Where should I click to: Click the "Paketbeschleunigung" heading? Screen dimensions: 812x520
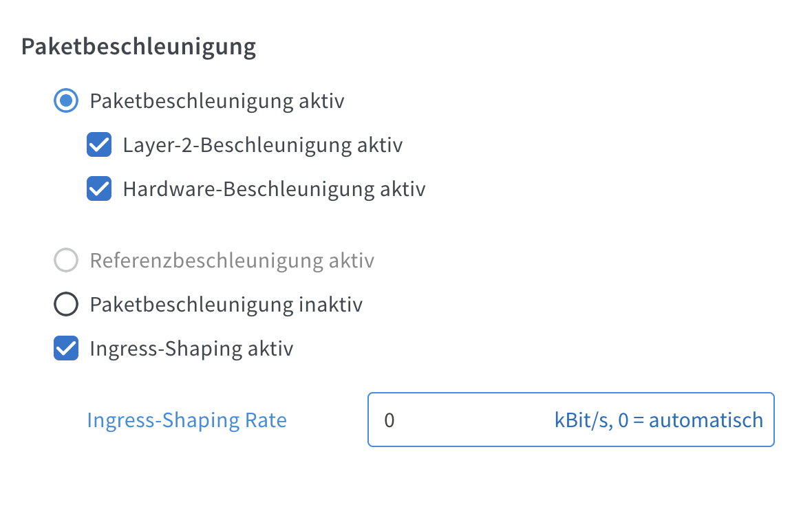pos(139,47)
